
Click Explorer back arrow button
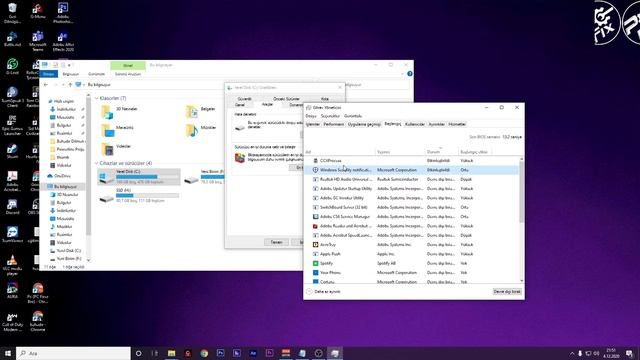pos(46,84)
